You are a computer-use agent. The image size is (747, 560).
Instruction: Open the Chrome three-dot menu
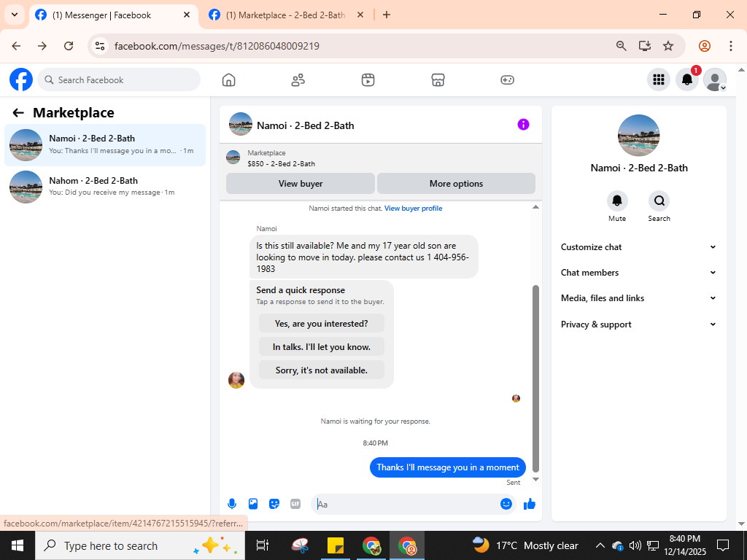click(x=730, y=46)
